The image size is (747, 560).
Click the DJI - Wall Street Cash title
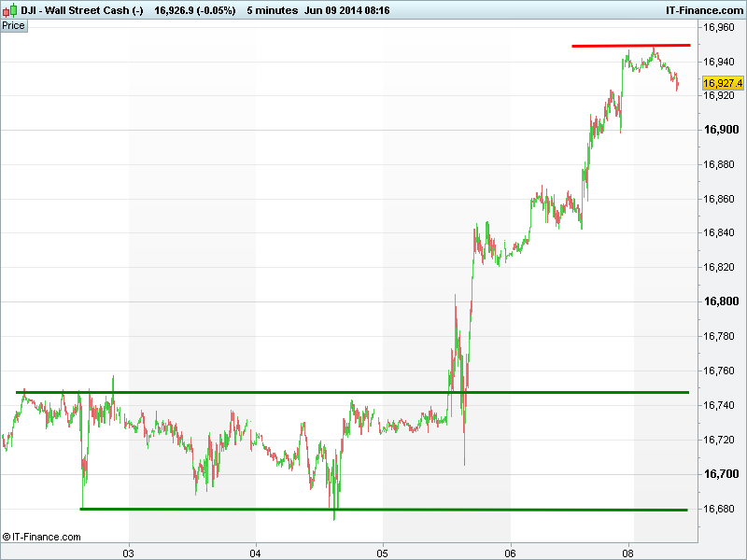tap(82, 10)
